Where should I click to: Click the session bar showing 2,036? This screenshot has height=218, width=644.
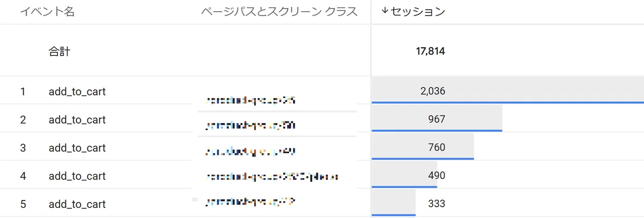point(508,90)
